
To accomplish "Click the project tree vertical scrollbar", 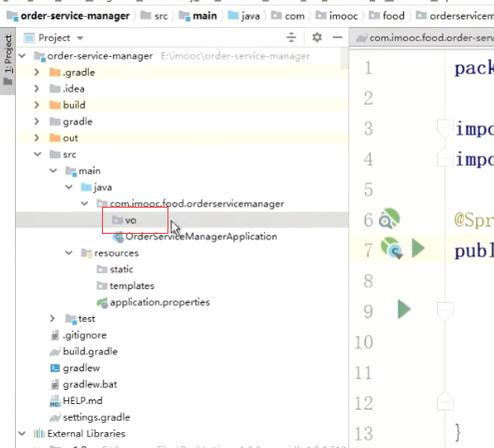I will pyautogui.click(x=344, y=59).
